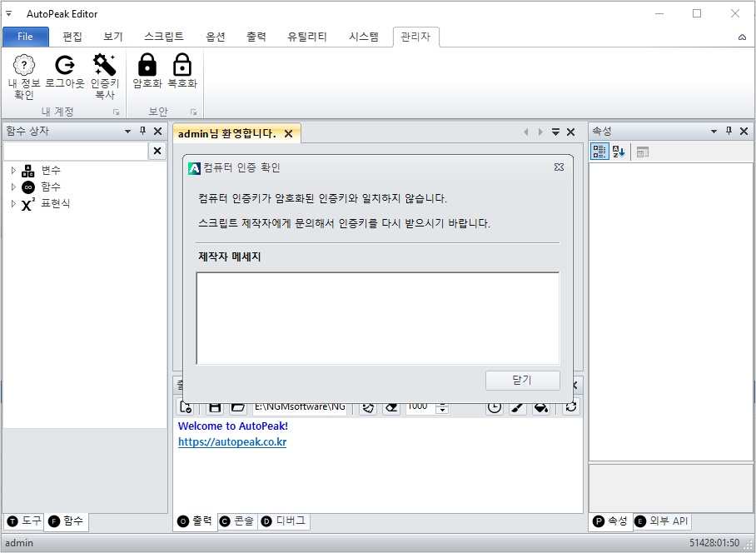
Task: Clear the 함수 상자 search box
Action: [157, 151]
